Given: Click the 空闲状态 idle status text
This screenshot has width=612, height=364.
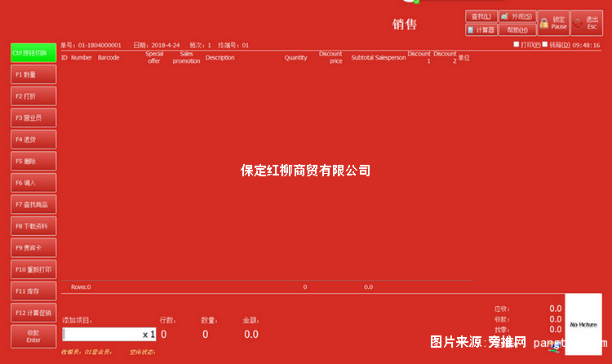Looking at the screenshot, I should click(x=143, y=353).
